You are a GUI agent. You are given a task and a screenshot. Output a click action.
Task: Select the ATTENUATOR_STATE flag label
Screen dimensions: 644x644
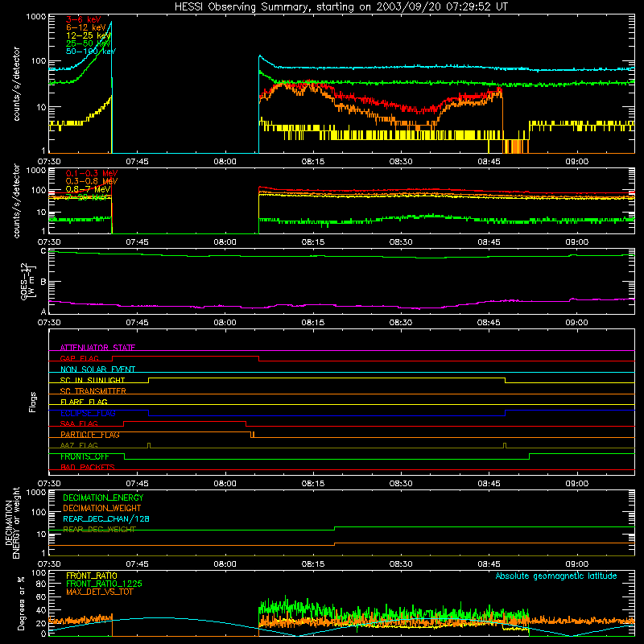pos(97,348)
